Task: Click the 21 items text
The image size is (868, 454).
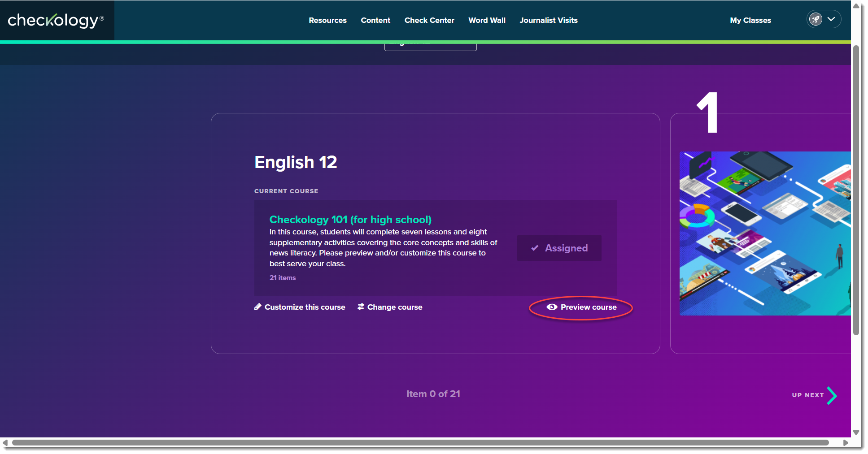Action: pyautogui.click(x=283, y=278)
